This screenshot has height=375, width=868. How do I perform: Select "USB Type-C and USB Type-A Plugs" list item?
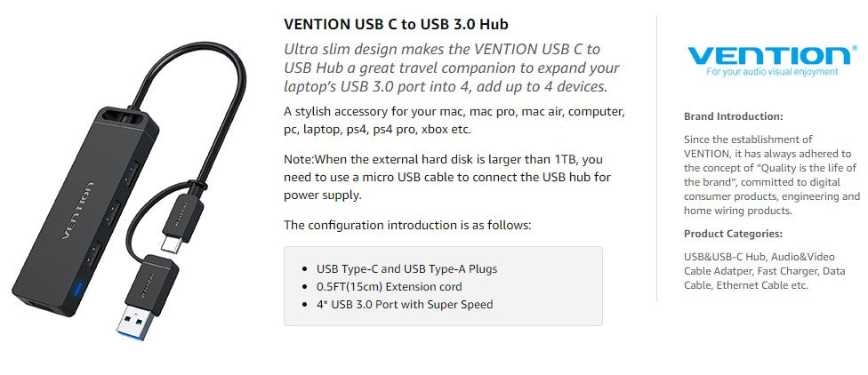[406, 269]
